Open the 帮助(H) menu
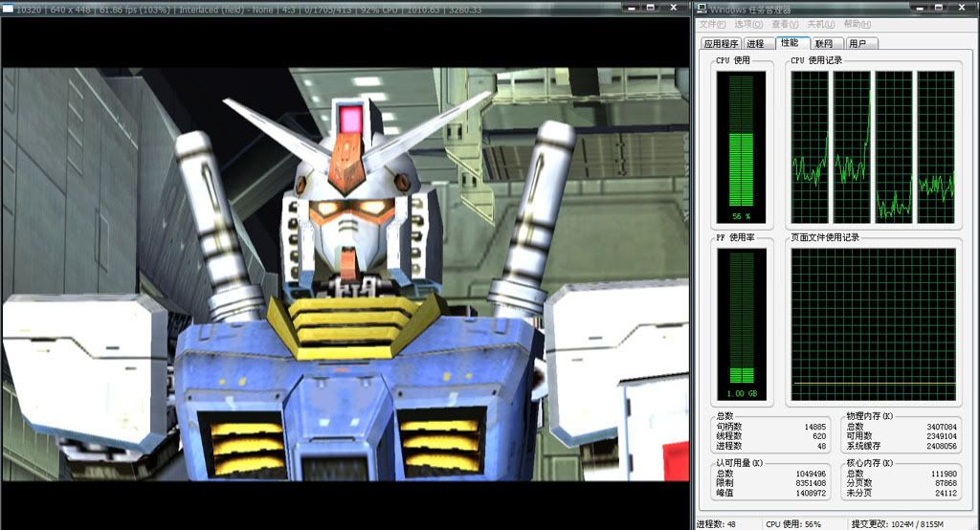This screenshot has height=530, width=980. (857, 24)
